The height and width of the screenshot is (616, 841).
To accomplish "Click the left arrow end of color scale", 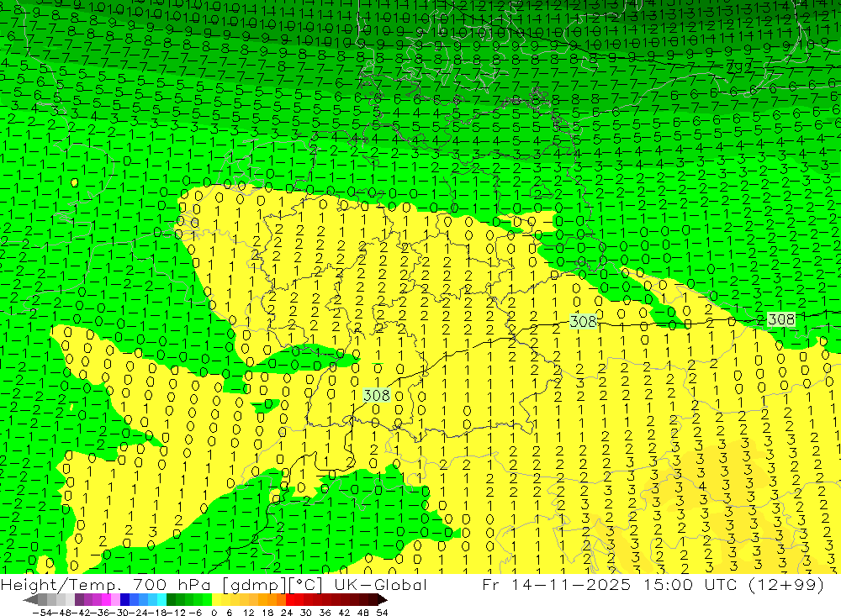I will [x=30, y=599].
